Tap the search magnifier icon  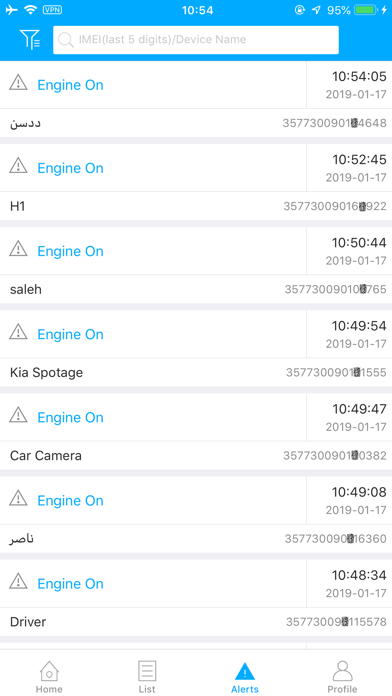click(66, 40)
